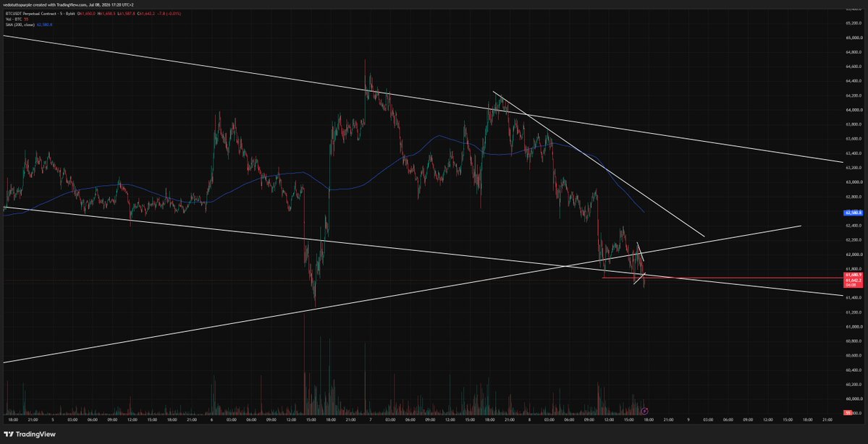Click the open value O61,650.0 in the legend
Viewport: 868px width, 444px height.
pos(85,13)
